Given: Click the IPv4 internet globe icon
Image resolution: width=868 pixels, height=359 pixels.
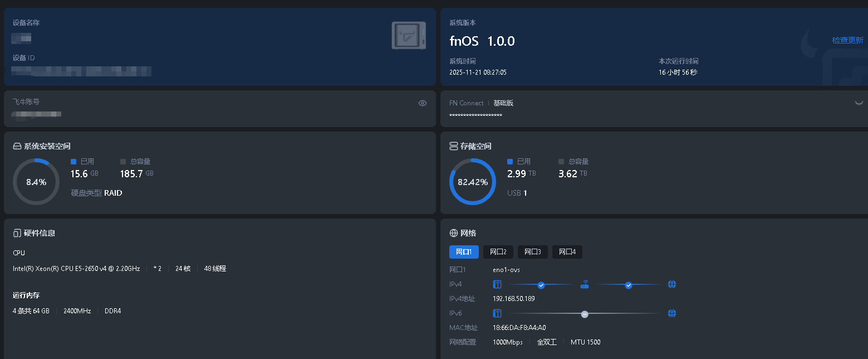Looking at the screenshot, I should (672, 285).
